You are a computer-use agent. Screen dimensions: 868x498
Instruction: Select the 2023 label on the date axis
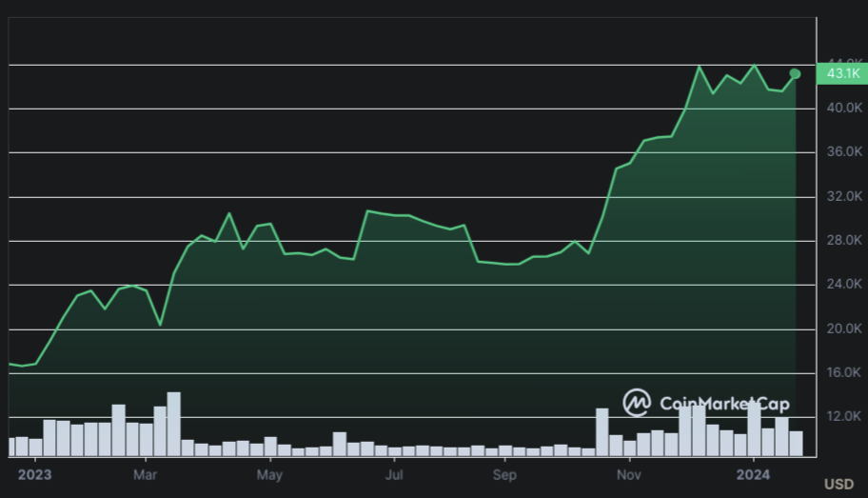pos(34,473)
